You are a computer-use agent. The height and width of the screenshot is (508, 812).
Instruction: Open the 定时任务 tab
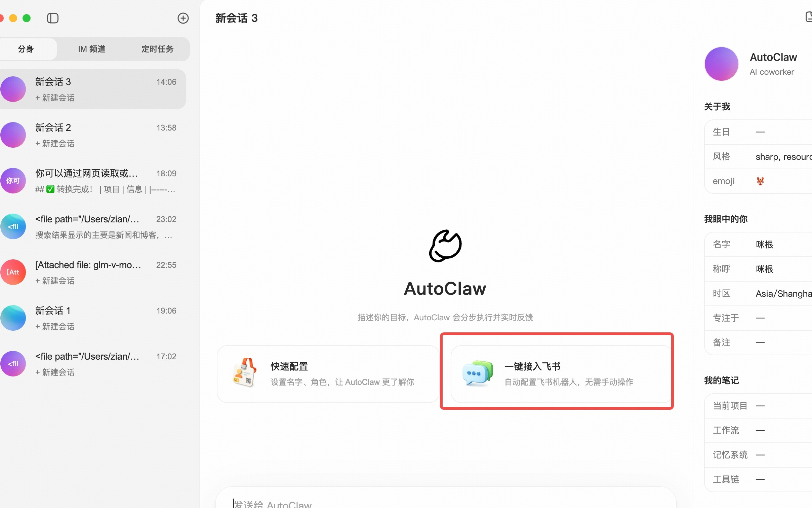157,49
